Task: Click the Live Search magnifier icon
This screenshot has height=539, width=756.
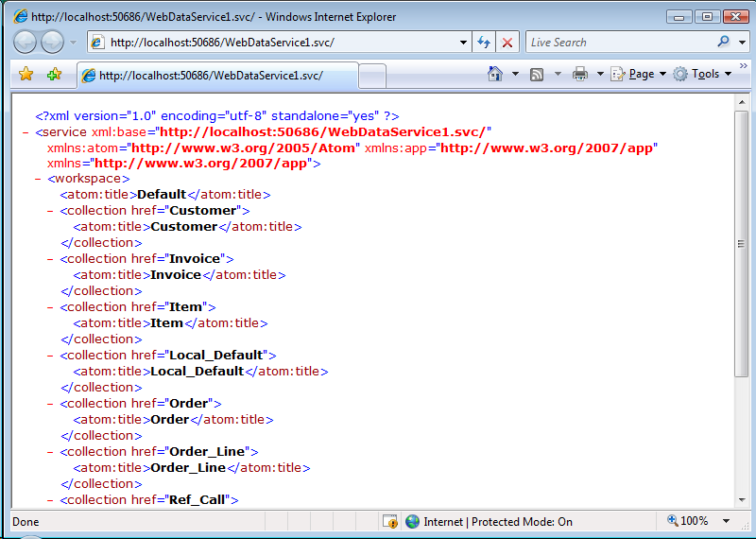Action: coord(723,43)
